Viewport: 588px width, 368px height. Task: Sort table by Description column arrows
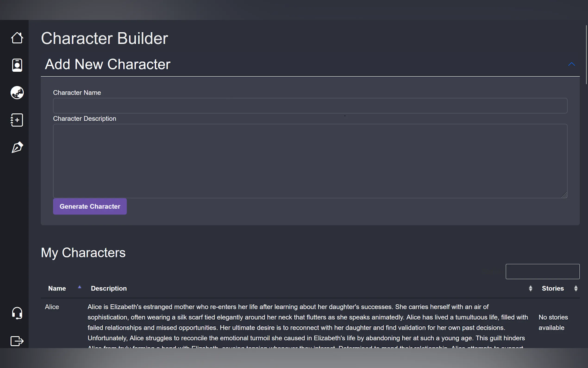pyautogui.click(x=530, y=289)
